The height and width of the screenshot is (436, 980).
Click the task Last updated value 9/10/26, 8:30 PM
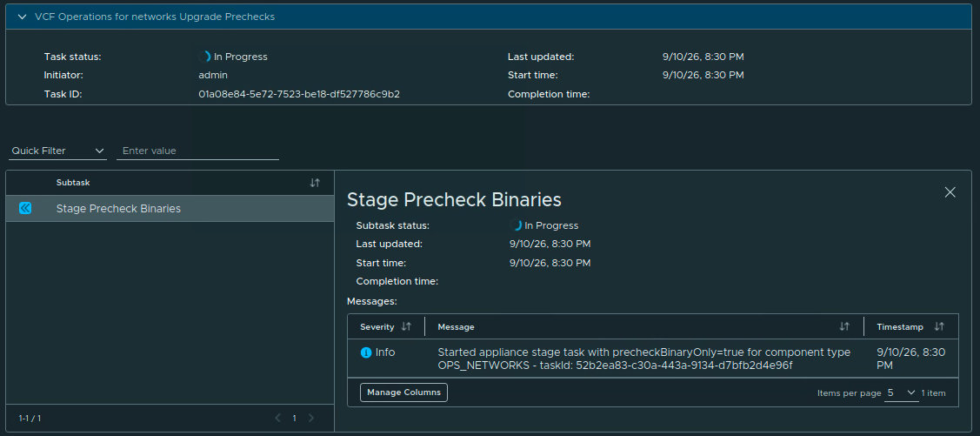click(703, 57)
